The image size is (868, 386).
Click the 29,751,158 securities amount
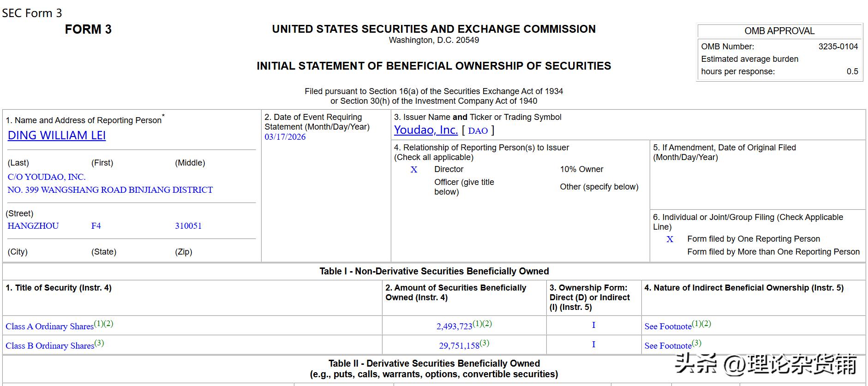point(459,345)
